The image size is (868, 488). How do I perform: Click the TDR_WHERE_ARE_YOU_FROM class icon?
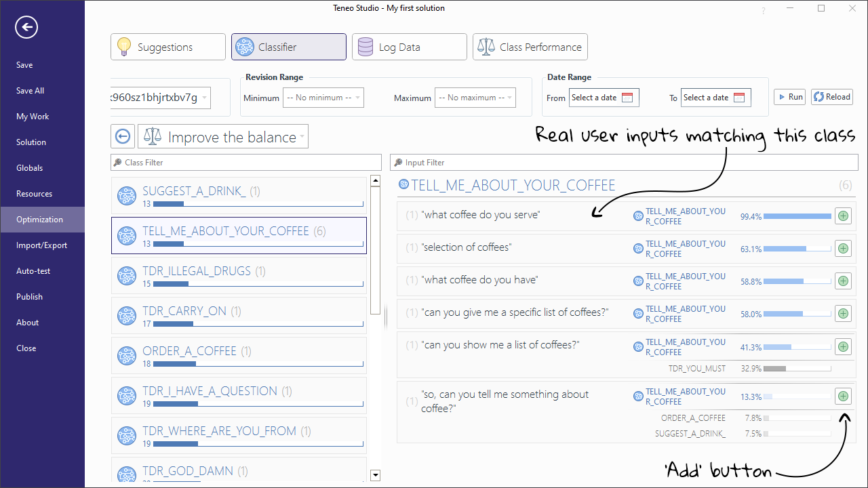pyautogui.click(x=127, y=436)
